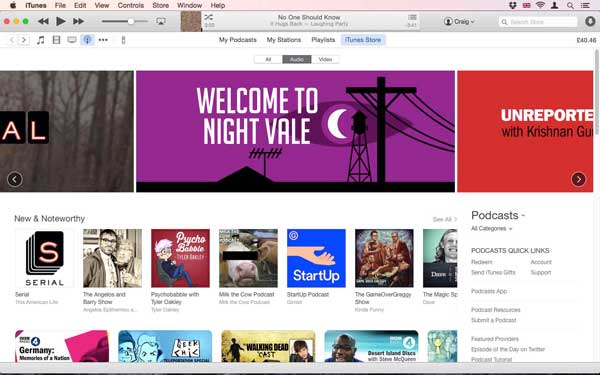
Task: Open The Walking Dead Cast banner
Action: point(268,346)
